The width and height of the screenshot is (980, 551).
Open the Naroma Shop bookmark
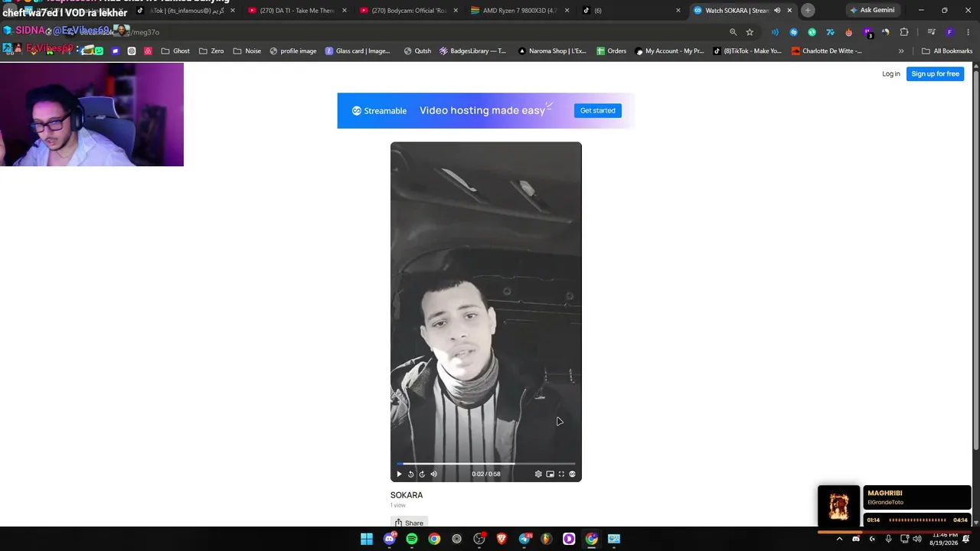click(551, 51)
